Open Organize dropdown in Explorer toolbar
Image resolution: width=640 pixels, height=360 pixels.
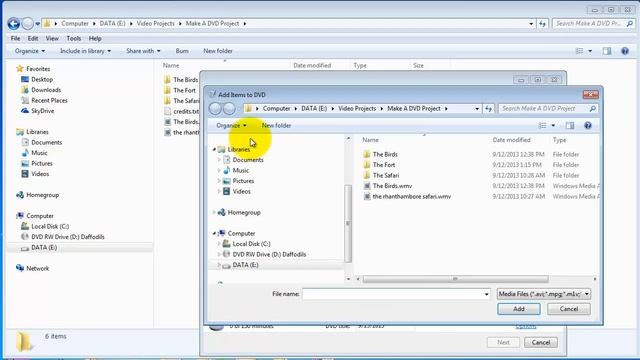tap(30, 51)
